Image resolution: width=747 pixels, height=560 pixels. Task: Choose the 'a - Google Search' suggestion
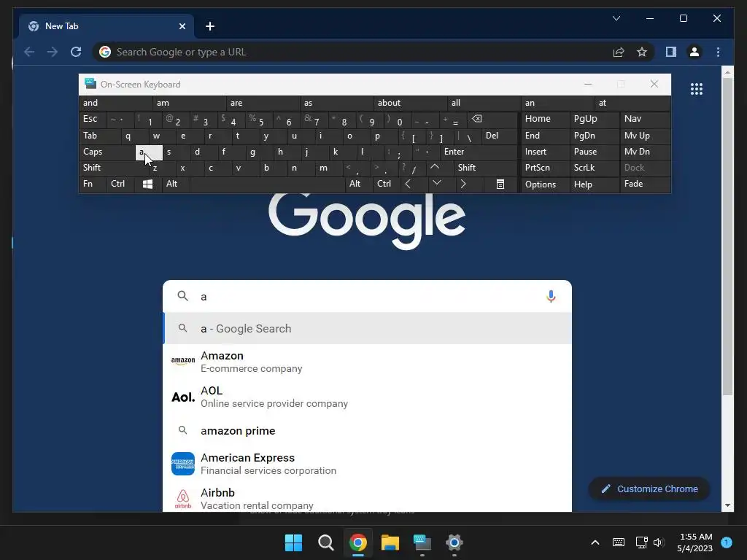coord(368,329)
